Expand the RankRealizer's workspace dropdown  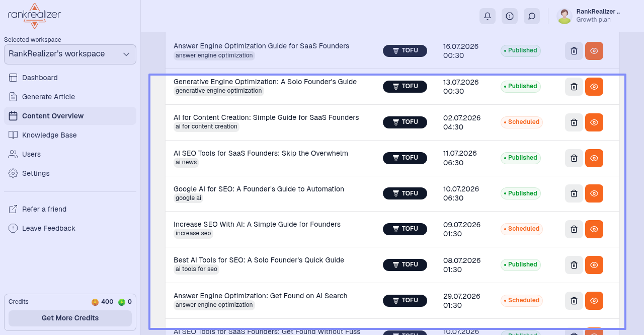pos(70,54)
